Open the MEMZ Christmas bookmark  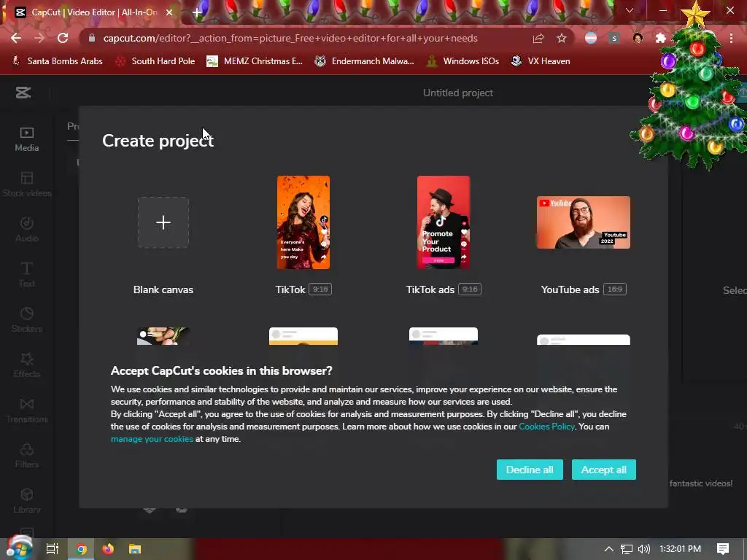point(255,61)
